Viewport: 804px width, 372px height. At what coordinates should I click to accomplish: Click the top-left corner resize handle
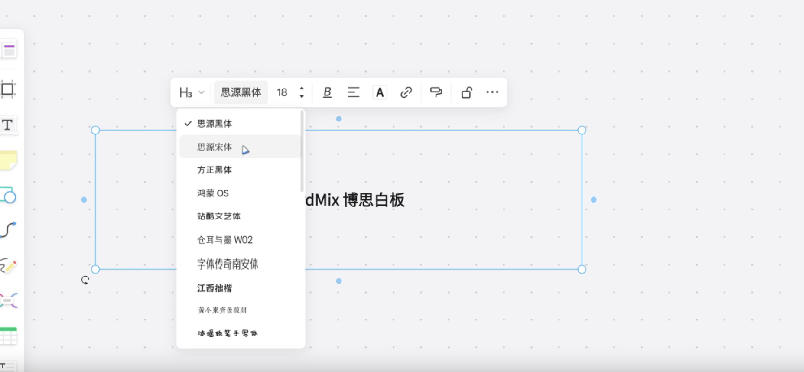(x=95, y=130)
